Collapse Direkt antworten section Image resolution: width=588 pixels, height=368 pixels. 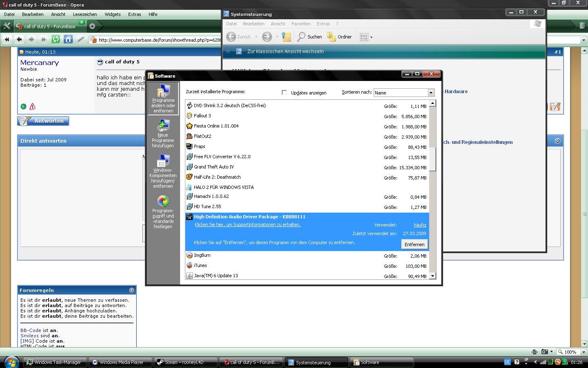pos(558,141)
